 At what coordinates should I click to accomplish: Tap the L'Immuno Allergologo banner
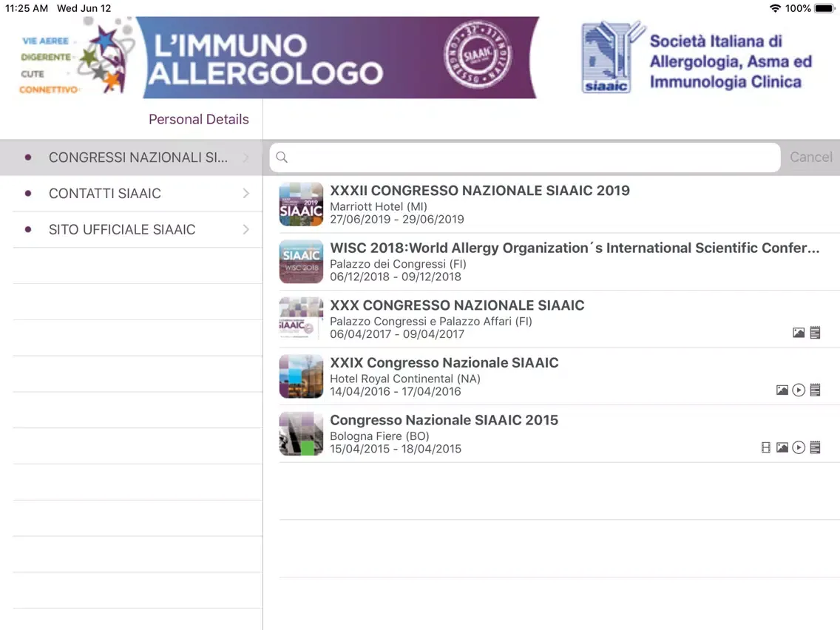tap(341, 58)
